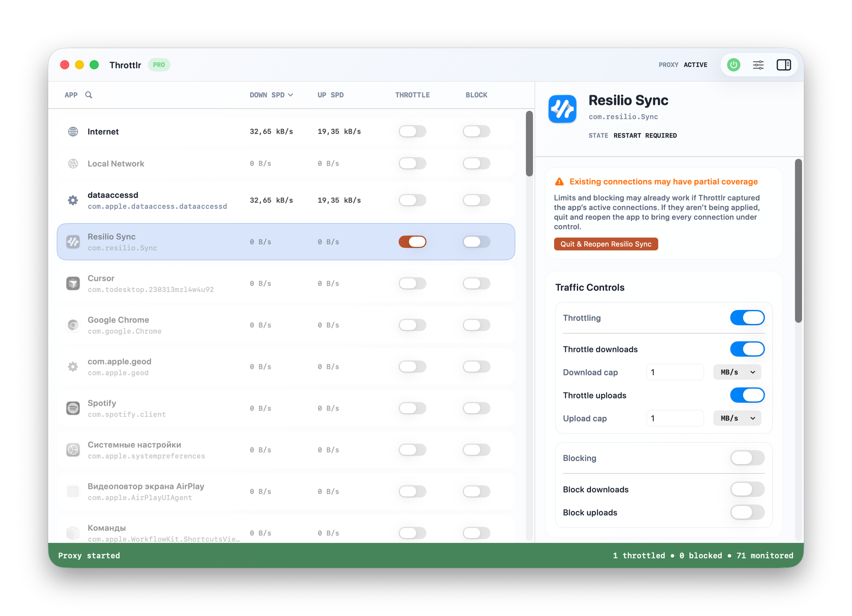Click the dataaccessd gear icon
Screen dimensions: 852x616
click(x=73, y=200)
